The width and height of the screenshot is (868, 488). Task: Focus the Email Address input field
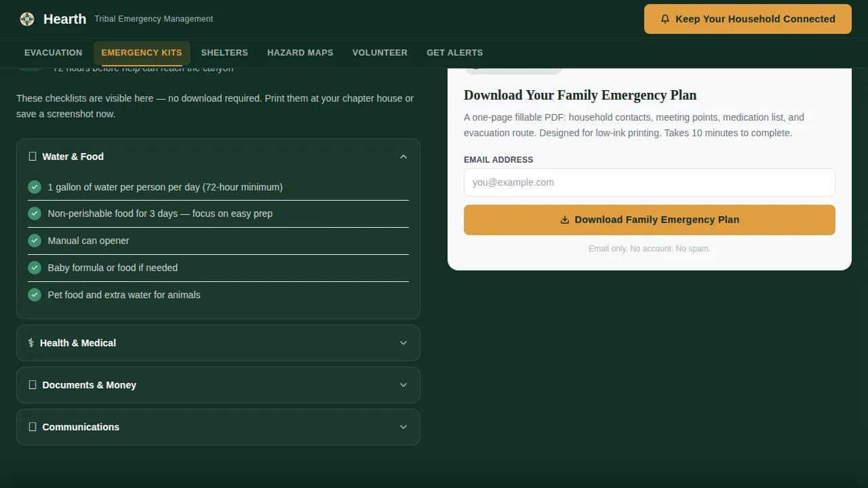point(649,182)
